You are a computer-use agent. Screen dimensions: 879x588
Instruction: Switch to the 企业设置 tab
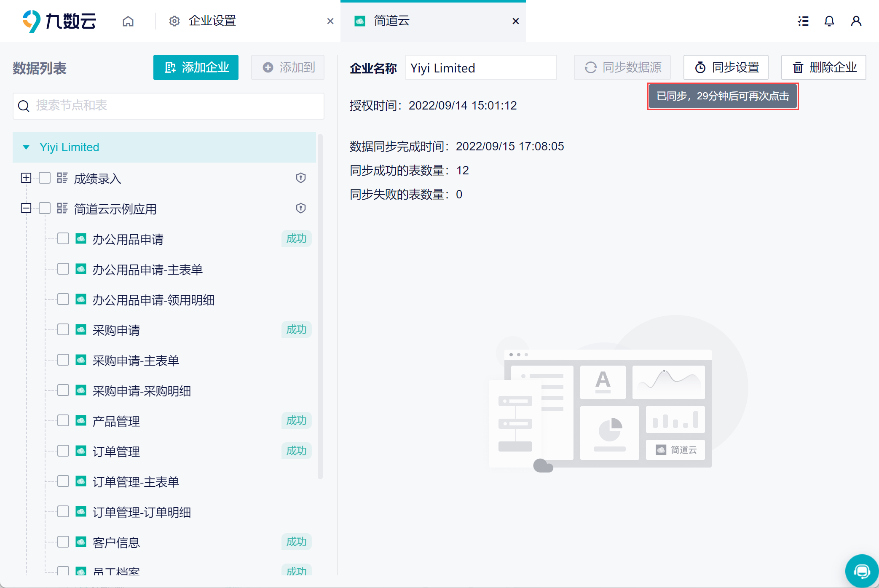[x=212, y=21]
